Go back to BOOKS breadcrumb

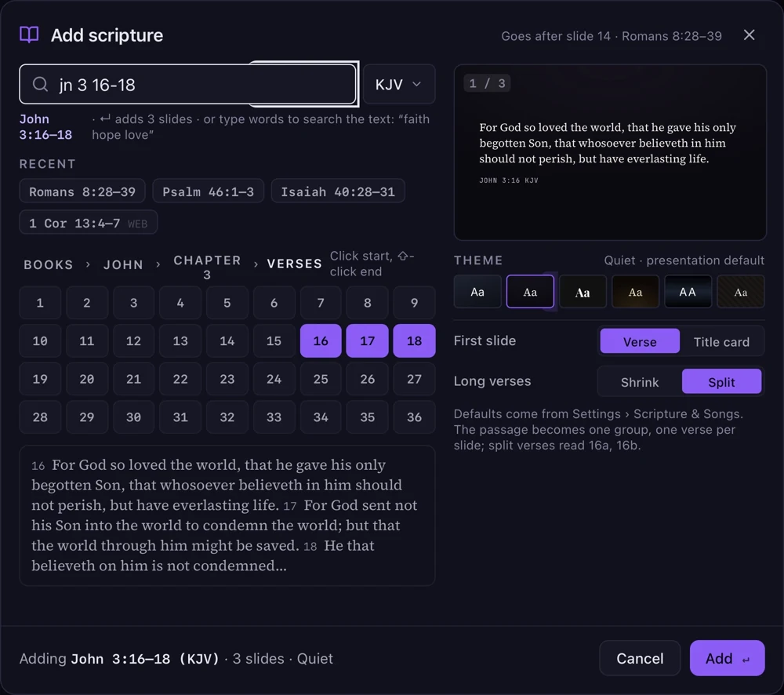[x=49, y=264]
